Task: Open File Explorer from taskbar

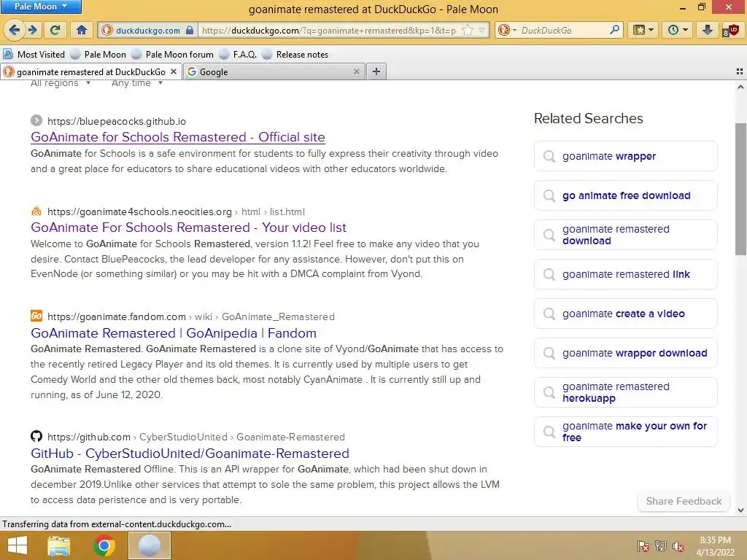Action: click(x=59, y=545)
